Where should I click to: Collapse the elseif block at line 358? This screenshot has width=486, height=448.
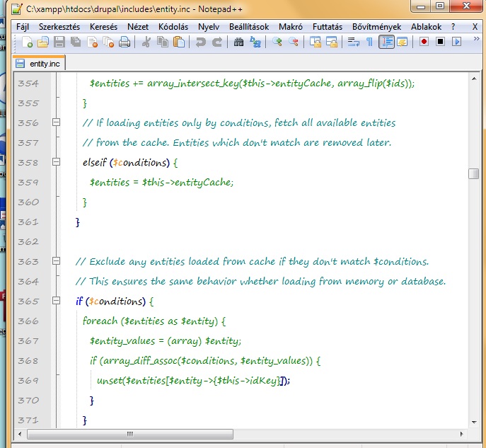pos(56,162)
